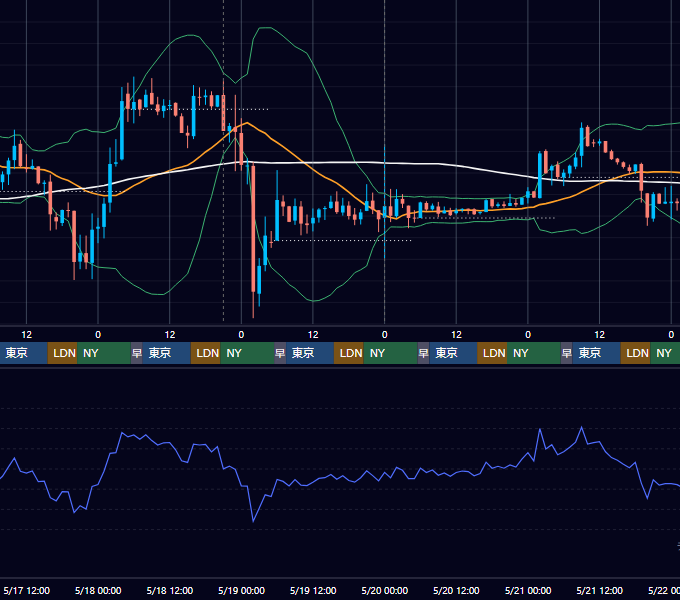Click the NY session block spanning 5/20 00:00
The width and height of the screenshot is (680, 600).
pyautogui.click(x=390, y=353)
